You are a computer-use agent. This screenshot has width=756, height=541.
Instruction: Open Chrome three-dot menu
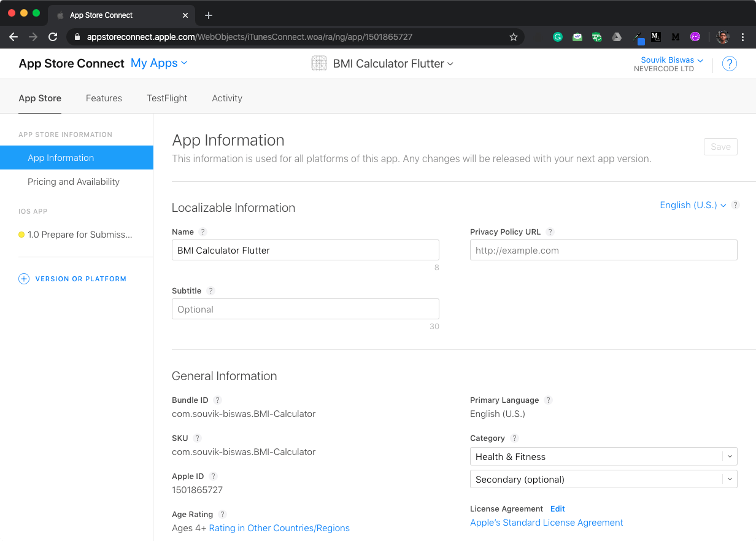[x=743, y=37]
